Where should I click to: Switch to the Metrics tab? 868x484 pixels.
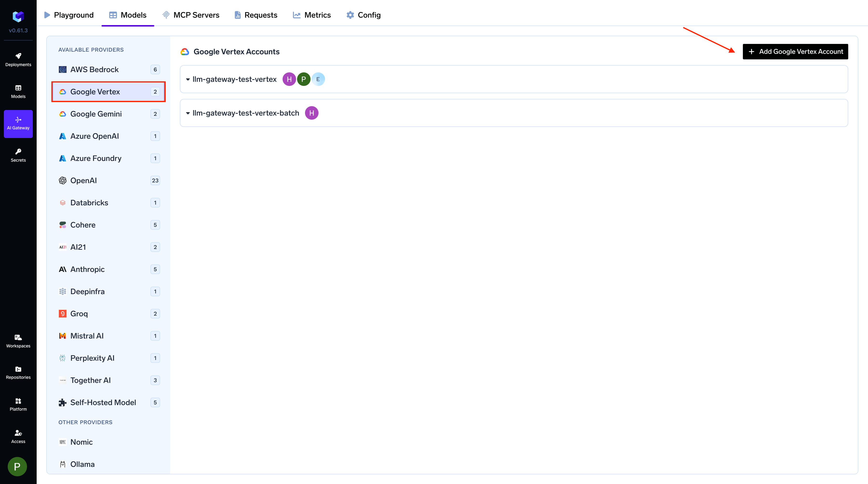(312, 15)
